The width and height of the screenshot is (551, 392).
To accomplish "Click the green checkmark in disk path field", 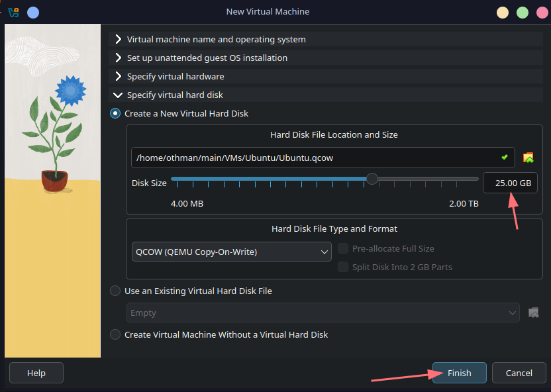I will pyautogui.click(x=505, y=158).
